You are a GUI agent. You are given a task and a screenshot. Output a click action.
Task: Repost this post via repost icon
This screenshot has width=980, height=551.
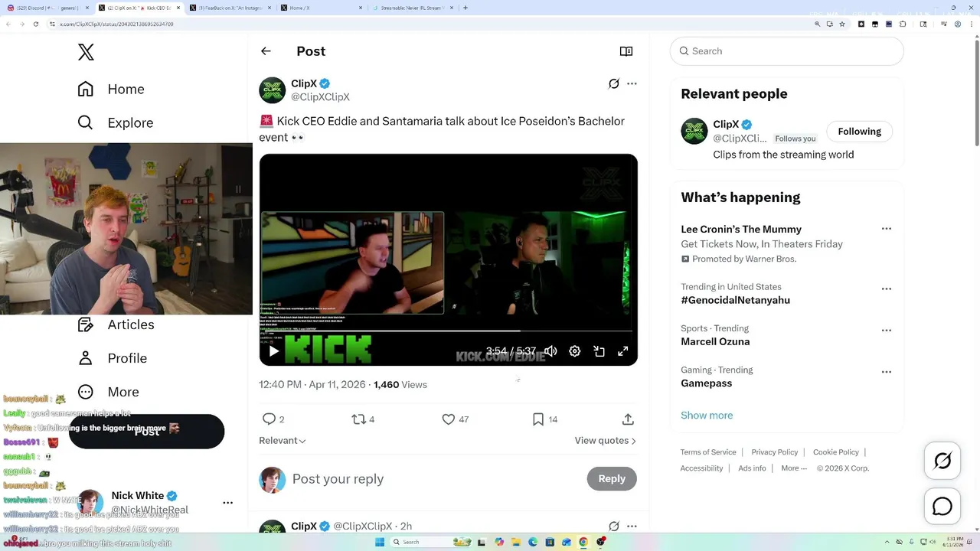click(358, 419)
